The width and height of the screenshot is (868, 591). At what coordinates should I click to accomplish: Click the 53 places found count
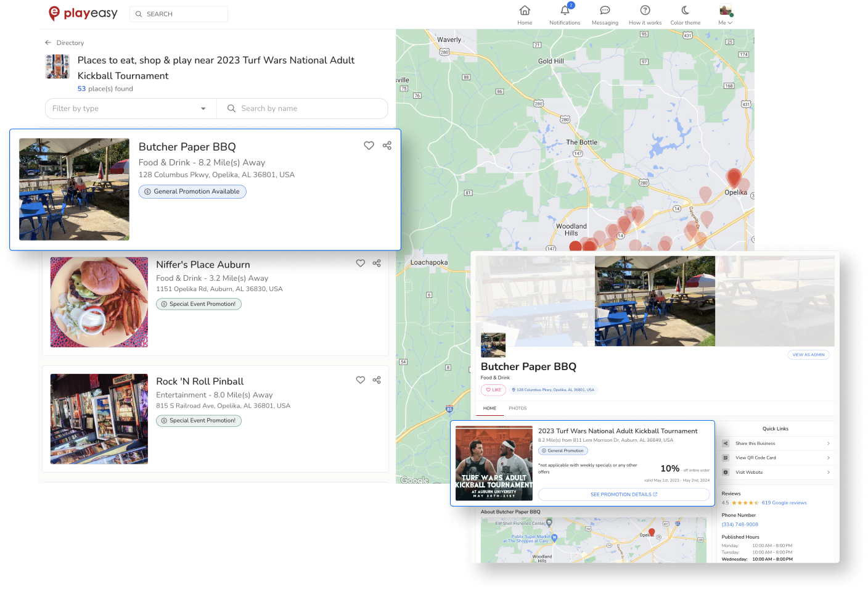point(105,89)
